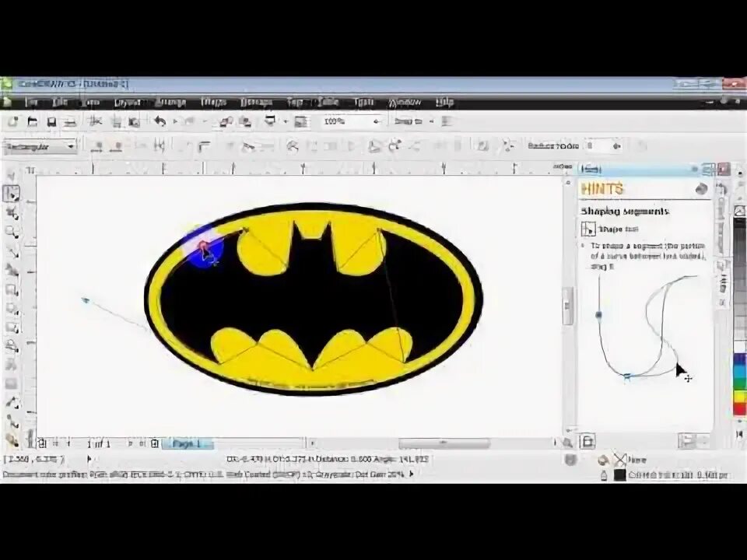The image size is (747, 560).
Task: Open the Arrange menu
Action: (170, 103)
